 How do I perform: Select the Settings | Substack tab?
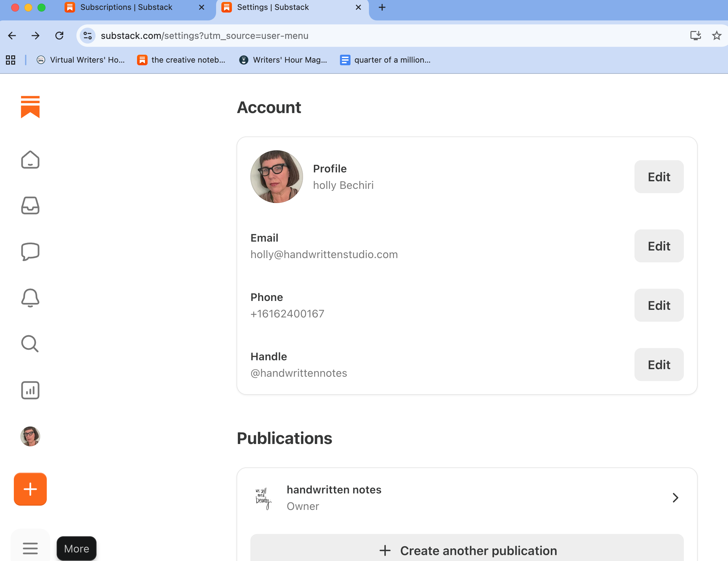coord(273,7)
